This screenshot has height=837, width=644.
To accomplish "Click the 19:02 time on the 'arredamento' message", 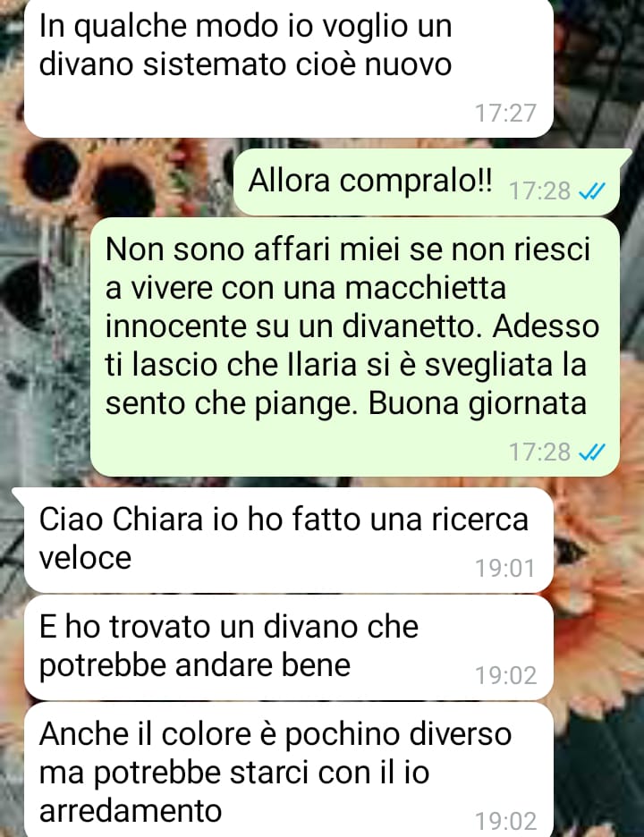I will point(505,820).
